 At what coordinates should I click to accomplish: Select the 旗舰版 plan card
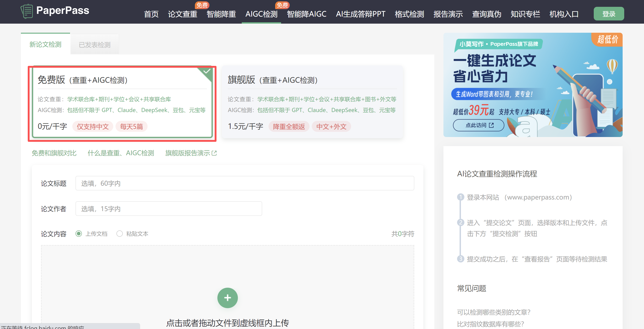(312, 102)
